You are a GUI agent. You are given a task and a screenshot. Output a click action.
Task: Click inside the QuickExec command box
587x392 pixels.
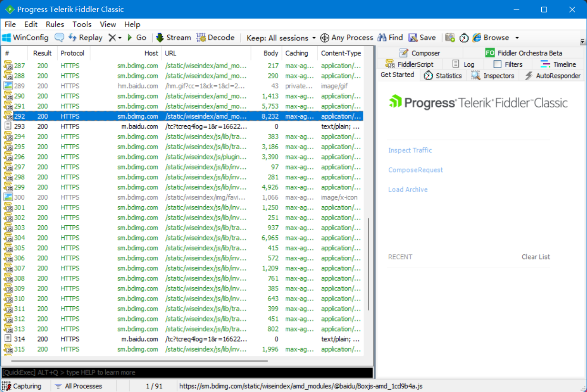point(187,372)
